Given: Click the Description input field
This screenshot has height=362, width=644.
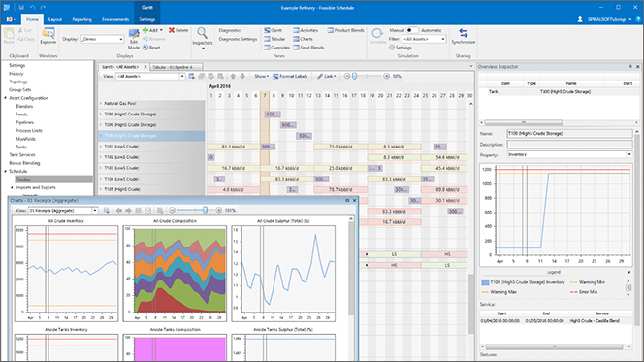Looking at the screenshot, I should 569,145.
